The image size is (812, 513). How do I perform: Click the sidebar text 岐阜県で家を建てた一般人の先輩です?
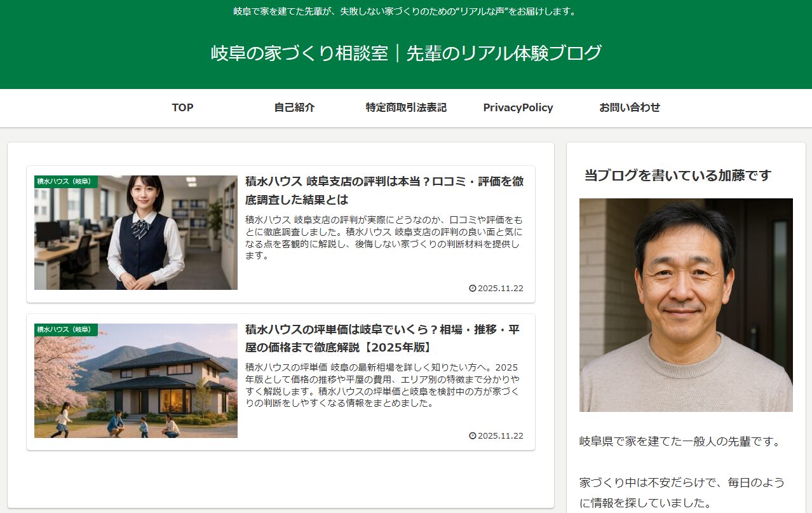[680, 441]
